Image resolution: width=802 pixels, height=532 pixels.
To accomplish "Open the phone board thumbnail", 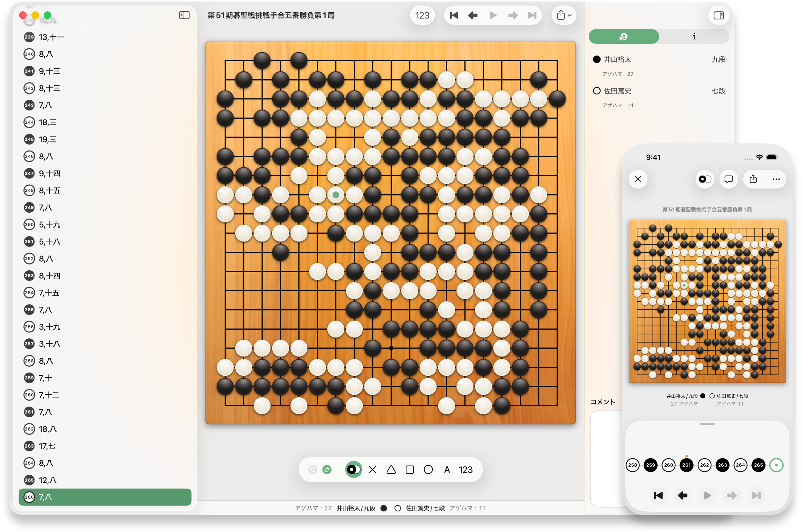I will pos(707,301).
